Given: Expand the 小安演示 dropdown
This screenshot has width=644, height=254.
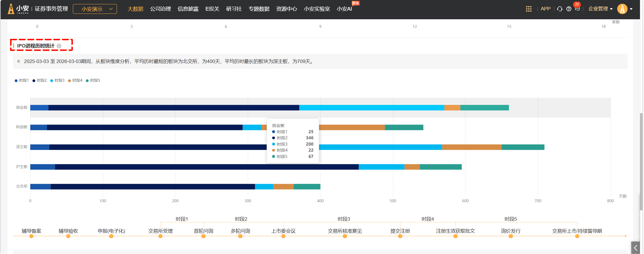Looking at the screenshot, I should point(95,9).
